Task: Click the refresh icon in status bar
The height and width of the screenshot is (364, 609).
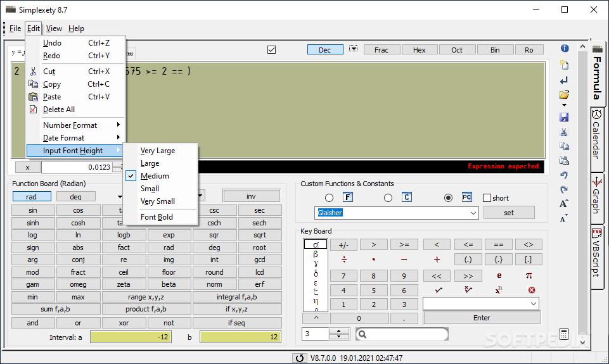Action: [x=300, y=358]
